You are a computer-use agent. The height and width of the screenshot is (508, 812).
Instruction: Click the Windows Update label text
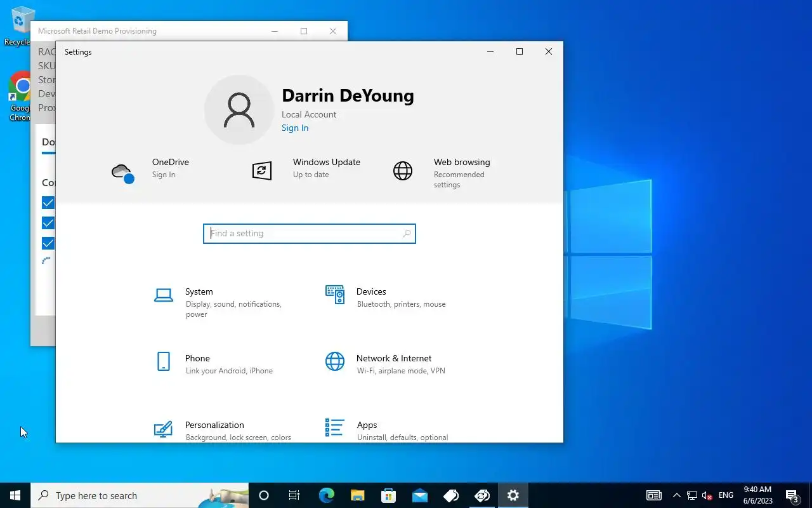coord(327,162)
